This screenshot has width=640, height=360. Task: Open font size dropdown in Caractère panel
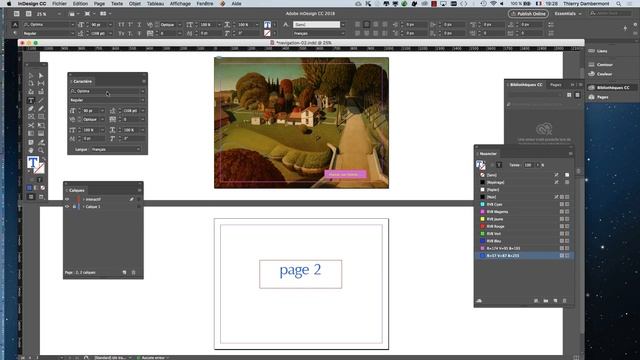click(x=102, y=111)
